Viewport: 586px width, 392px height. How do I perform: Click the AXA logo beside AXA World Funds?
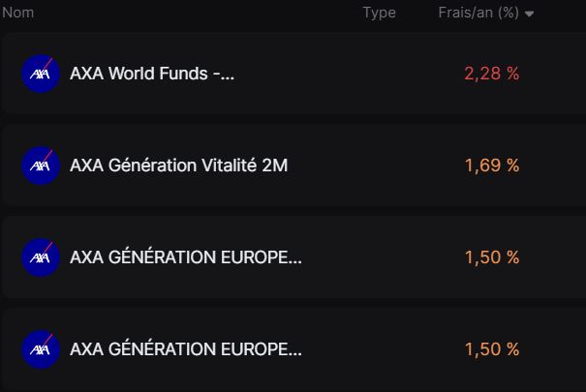coord(41,74)
